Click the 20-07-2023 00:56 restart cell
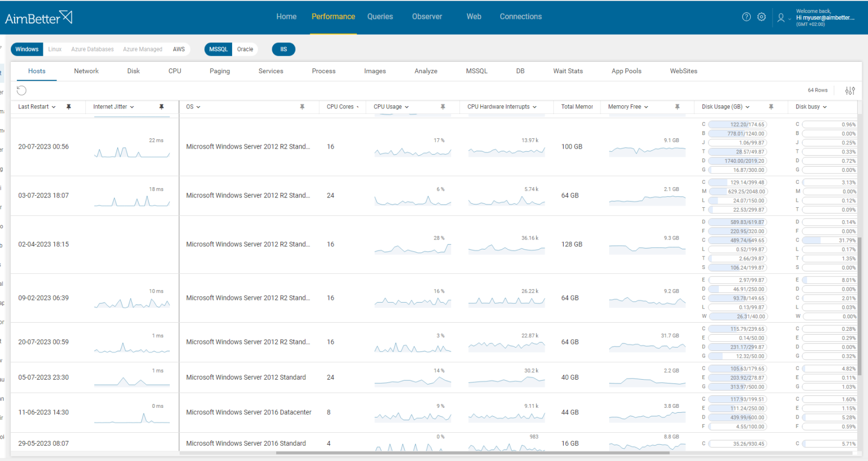The height and width of the screenshot is (461, 868). click(x=43, y=147)
